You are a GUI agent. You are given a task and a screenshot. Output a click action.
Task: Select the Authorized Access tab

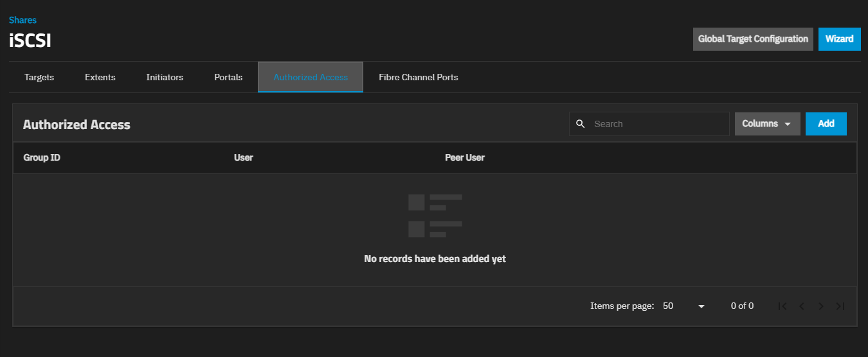(x=311, y=77)
